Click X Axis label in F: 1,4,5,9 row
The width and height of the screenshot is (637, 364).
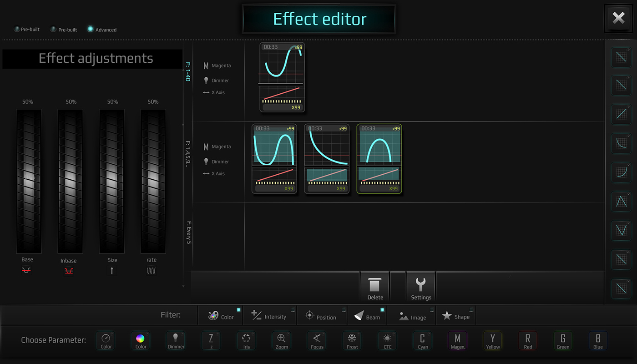point(218,173)
